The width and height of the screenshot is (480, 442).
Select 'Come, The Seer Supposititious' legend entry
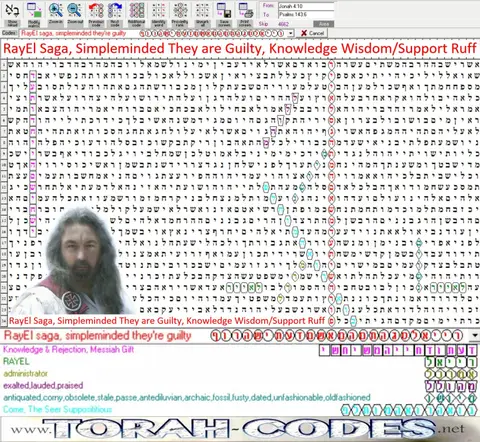pyautogui.click(x=57, y=409)
